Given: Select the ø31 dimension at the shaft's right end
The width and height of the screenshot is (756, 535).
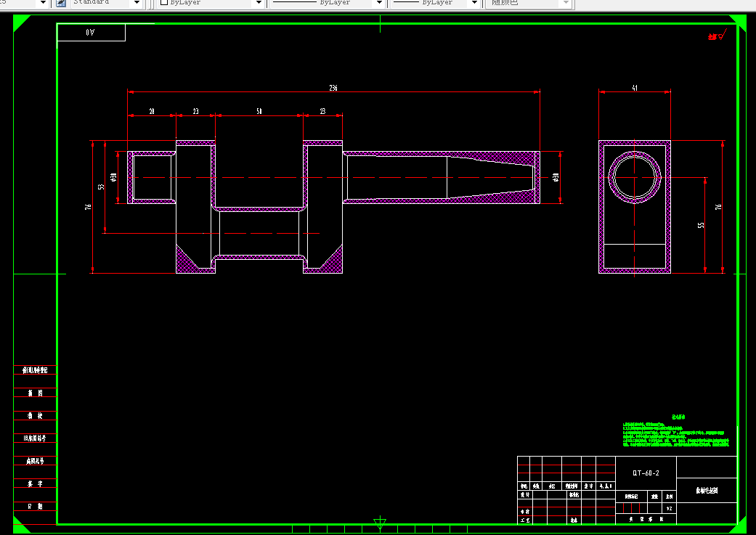Looking at the screenshot, I should coord(556,177).
